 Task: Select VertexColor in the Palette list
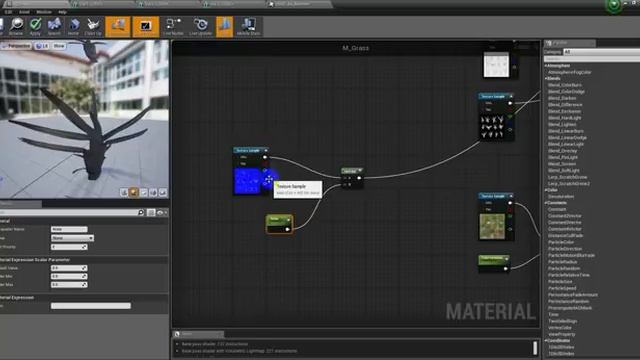[560, 328]
